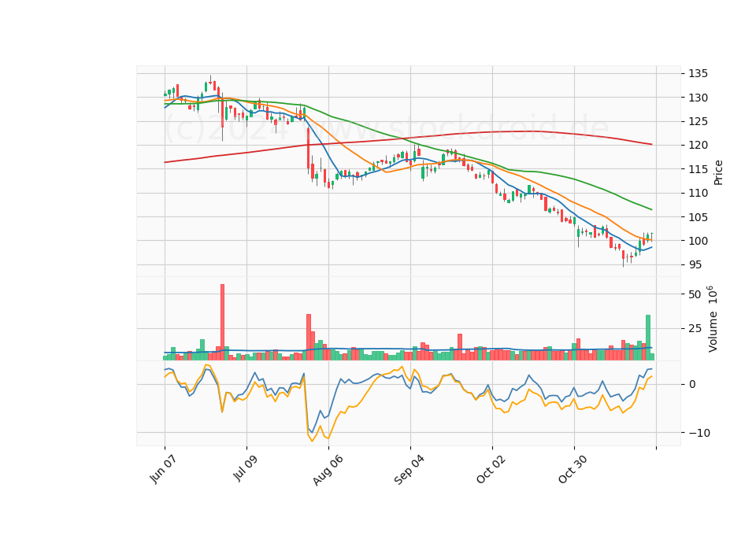Screen dimensions: 756x543
Task: Click the 105 price axis label
Action: 698,217
